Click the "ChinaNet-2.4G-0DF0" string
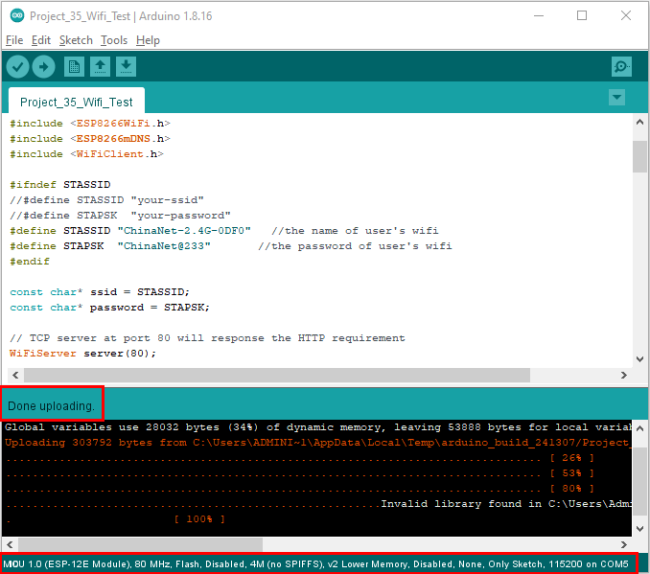 pyautogui.click(x=184, y=231)
